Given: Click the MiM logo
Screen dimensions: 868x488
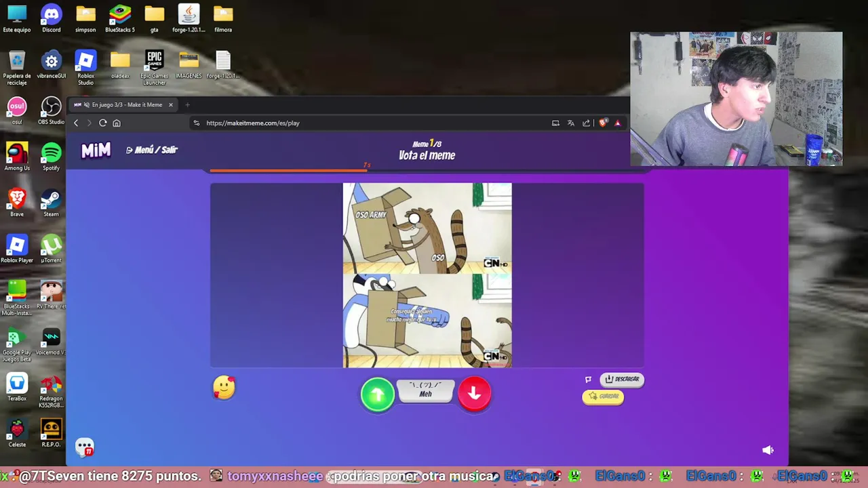Looking at the screenshot, I should coord(96,150).
